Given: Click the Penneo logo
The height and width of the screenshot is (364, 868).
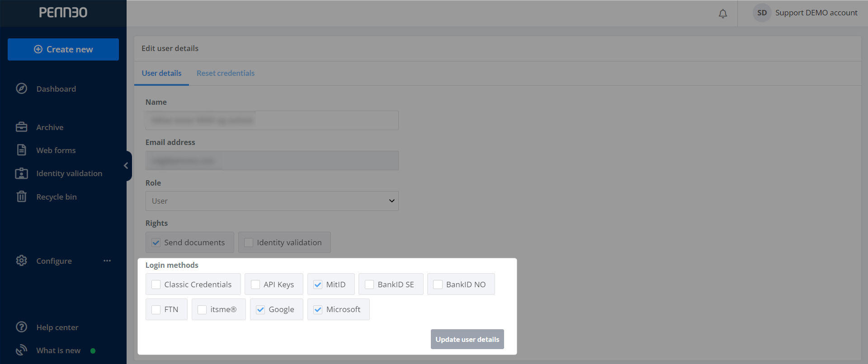Looking at the screenshot, I should click(63, 13).
